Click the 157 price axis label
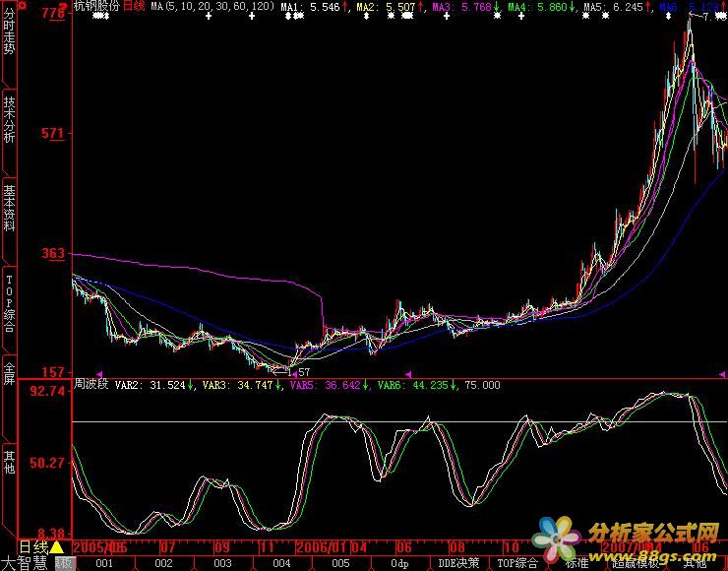This screenshot has width=728, height=571. [53, 372]
